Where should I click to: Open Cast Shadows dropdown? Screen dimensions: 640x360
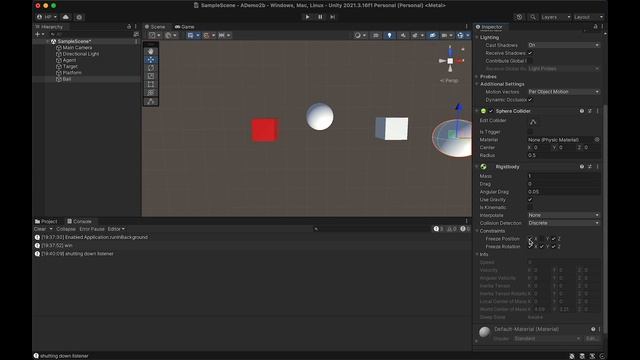pos(564,45)
